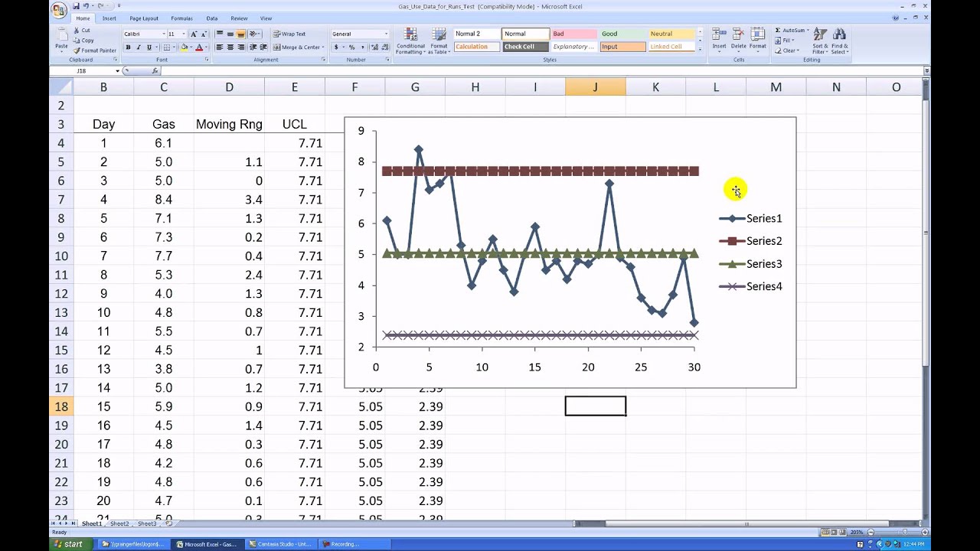
Task: Apply the Check Cell style
Action: pyautogui.click(x=525, y=47)
